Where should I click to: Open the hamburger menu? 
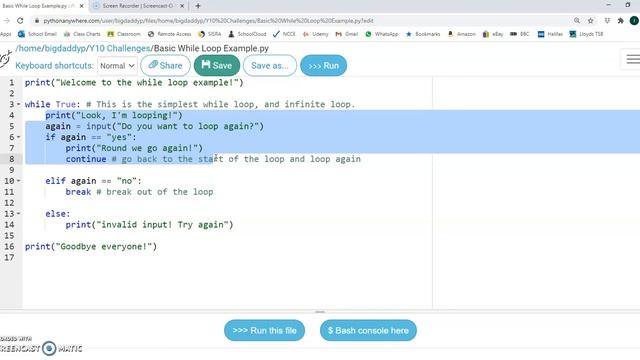coord(633,59)
